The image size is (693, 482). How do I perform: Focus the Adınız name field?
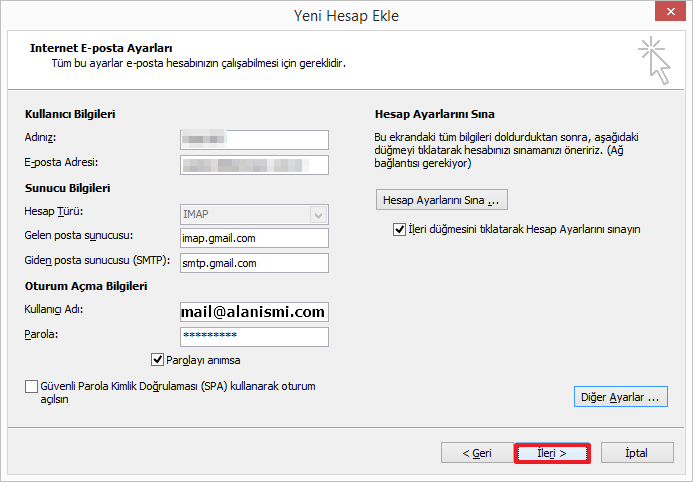pyautogui.click(x=254, y=139)
